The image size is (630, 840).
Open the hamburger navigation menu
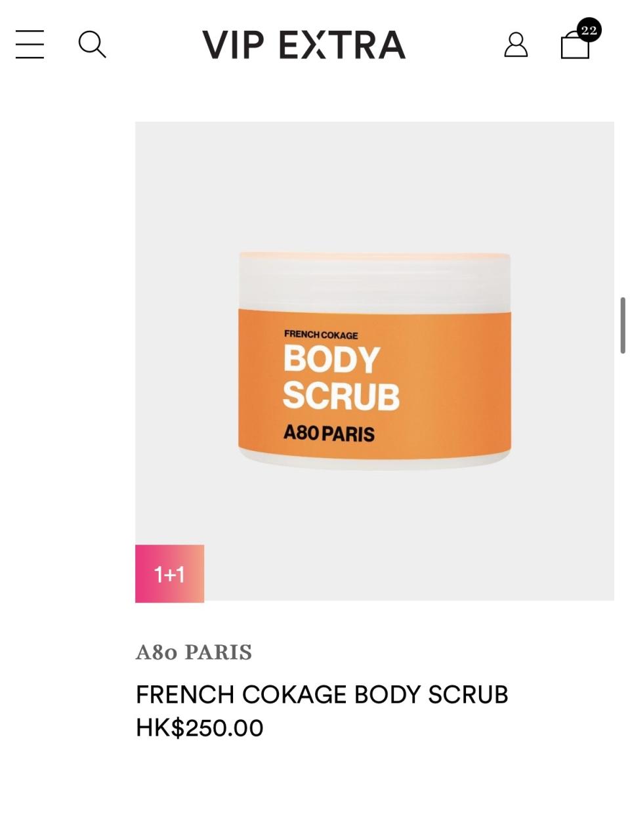(30, 45)
